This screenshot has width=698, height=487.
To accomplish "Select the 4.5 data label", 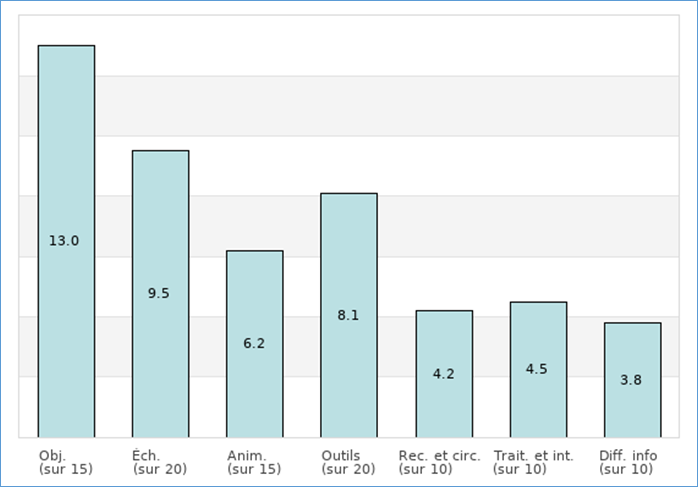I will tap(537, 369).
